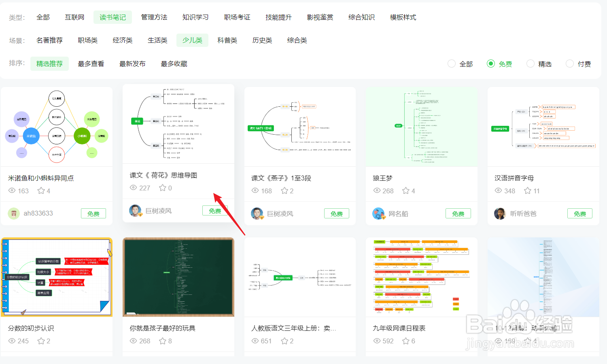607x364 pixels.
Task: Open 课文《荷花》思维导图 thumbnail
Action: pyautogui.click(x=178, y=124)
